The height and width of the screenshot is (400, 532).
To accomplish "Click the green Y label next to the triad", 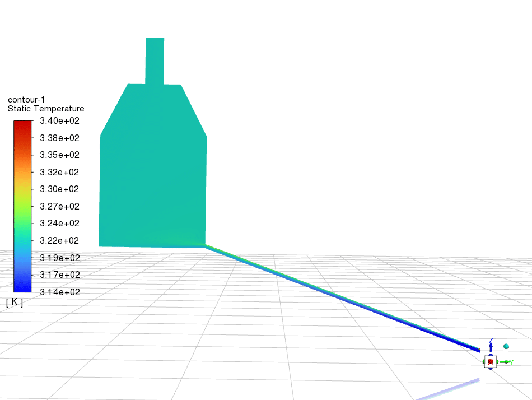I will click(x=512, y=362).
